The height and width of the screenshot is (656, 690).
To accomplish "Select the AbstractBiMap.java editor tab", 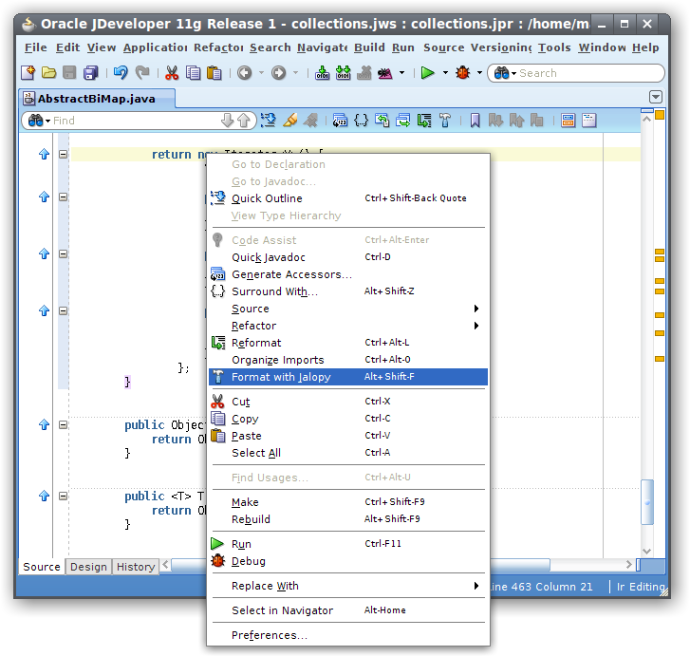I will point(97,99).
